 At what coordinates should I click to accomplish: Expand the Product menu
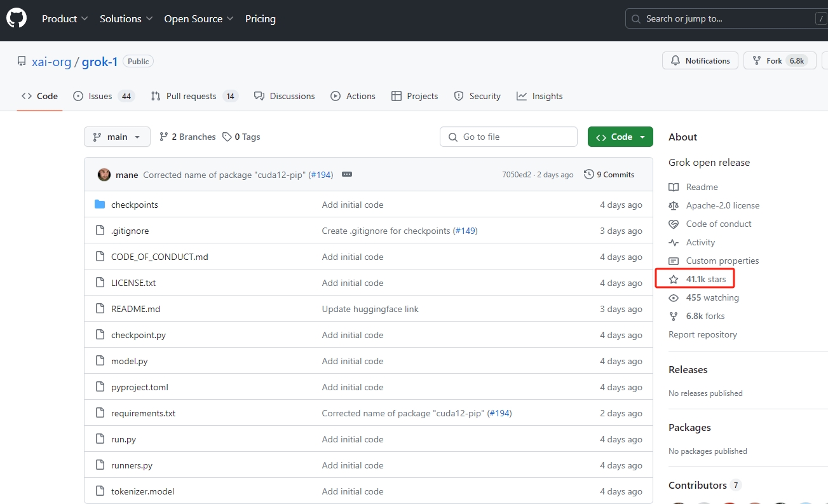[65, 19]
